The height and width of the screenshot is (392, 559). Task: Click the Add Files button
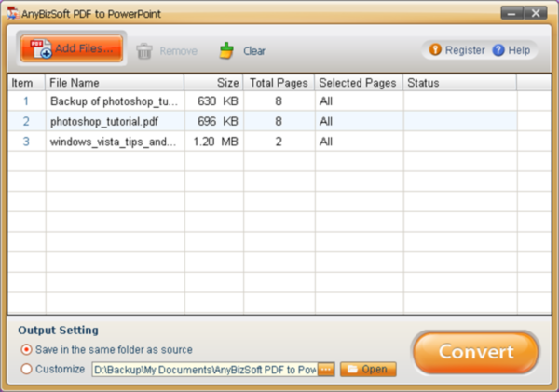pos(71,49)
